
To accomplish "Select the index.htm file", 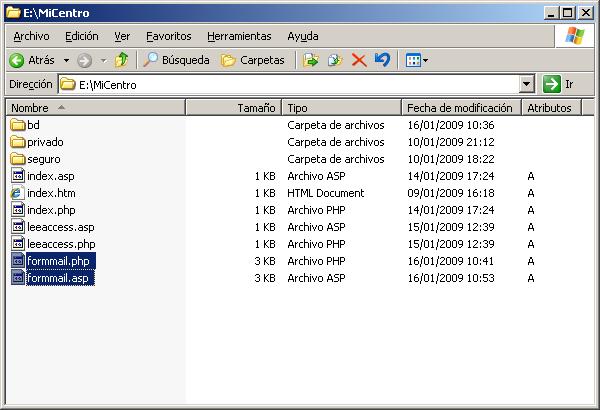I will click(x=50, y=193).
